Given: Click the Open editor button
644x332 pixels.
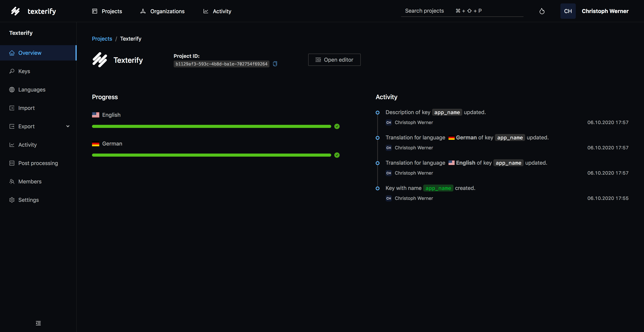Looking at the screenshot, I should tap(334, 60).
